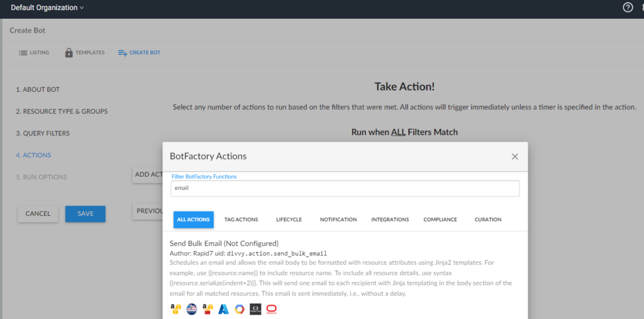This screenshot has width=644, height=319.
Task: Click the Microsoft Azure provider icon
Action: [223, 309]
